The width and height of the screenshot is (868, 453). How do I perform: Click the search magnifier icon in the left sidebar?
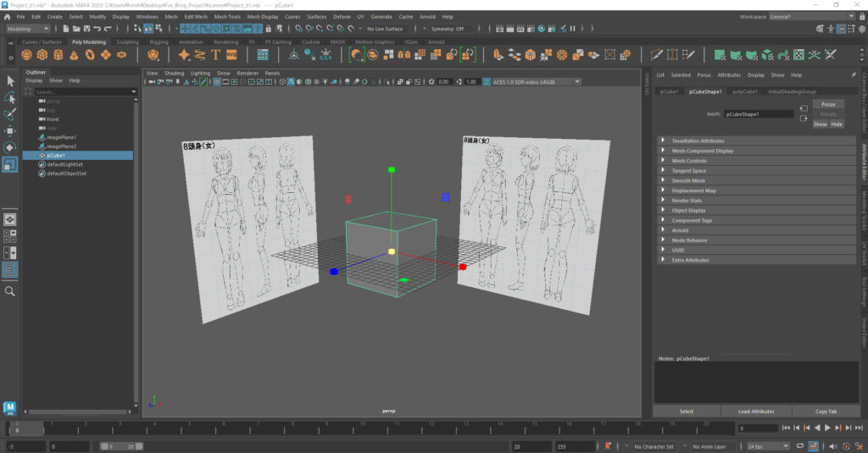click(x=10, y=291)
